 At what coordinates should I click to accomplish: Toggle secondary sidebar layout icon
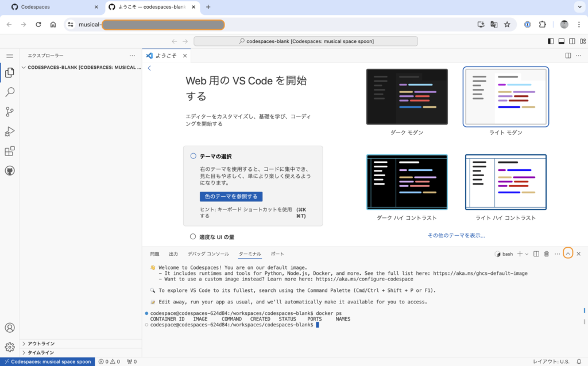(572, 41)
